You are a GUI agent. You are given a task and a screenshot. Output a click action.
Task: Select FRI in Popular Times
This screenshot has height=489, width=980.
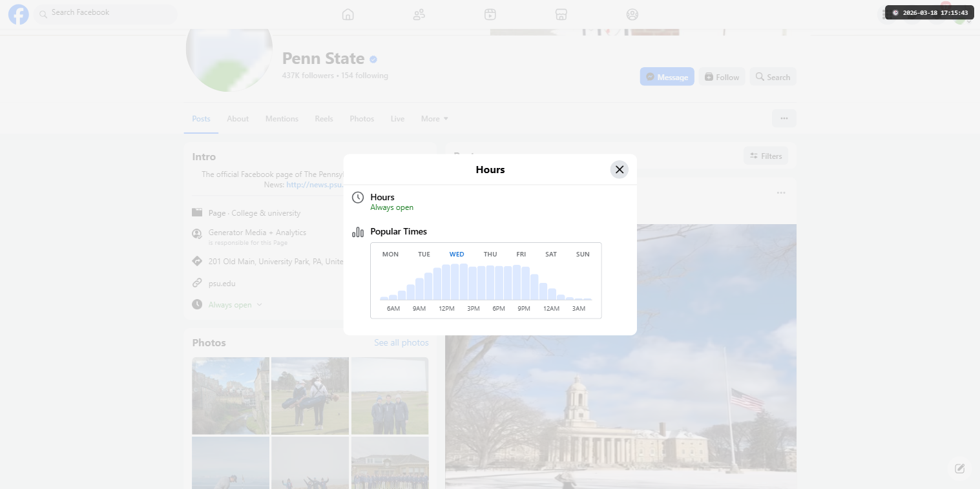521,255
